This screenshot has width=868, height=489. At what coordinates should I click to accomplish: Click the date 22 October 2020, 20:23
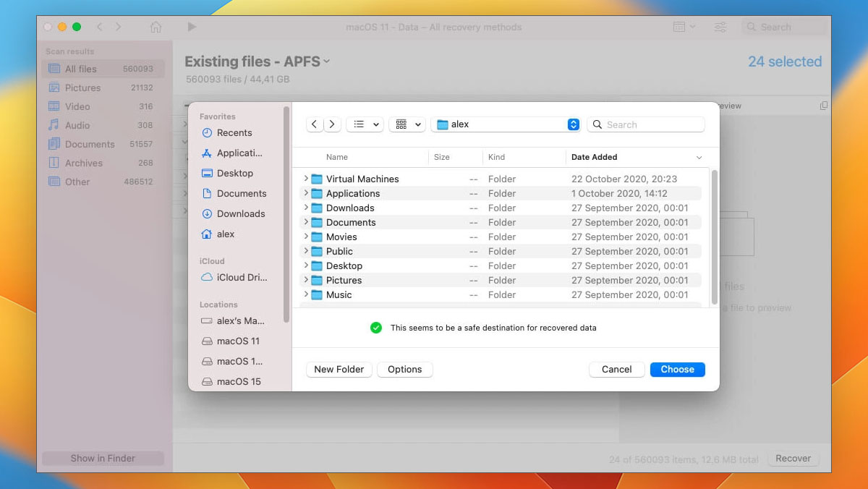[x=624, y=179]
